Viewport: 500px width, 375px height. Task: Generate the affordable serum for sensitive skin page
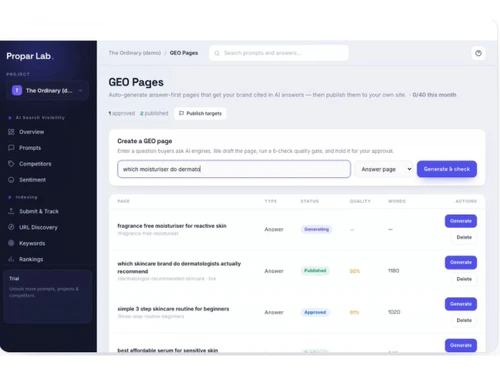[x=461, y=345]
